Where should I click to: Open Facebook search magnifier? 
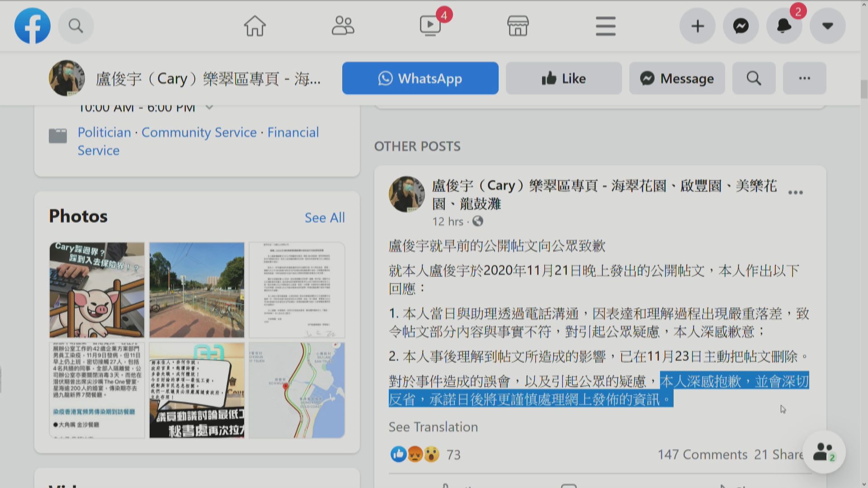(75, 26)
